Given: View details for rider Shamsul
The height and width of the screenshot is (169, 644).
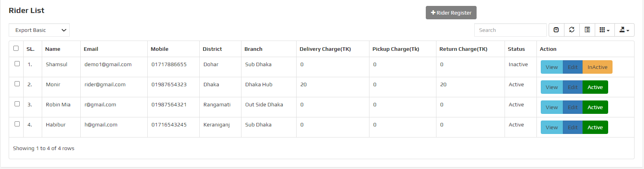Looking at the screenshot, I should coord(551,67).
